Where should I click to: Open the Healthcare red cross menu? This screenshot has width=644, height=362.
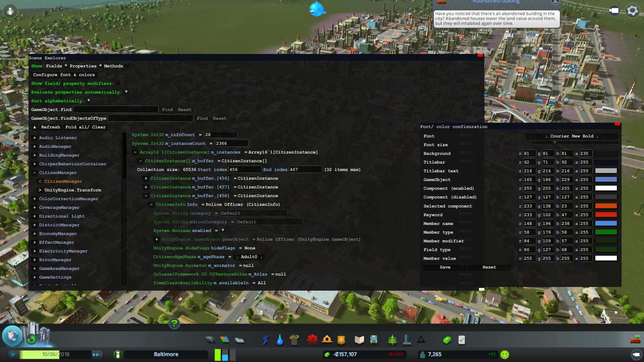coord(312,340)
